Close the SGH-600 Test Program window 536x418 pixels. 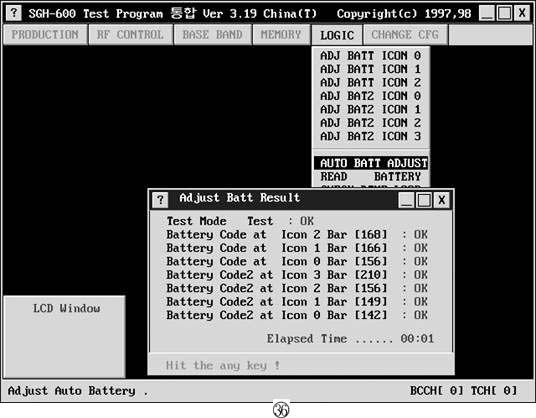(522, 13)
